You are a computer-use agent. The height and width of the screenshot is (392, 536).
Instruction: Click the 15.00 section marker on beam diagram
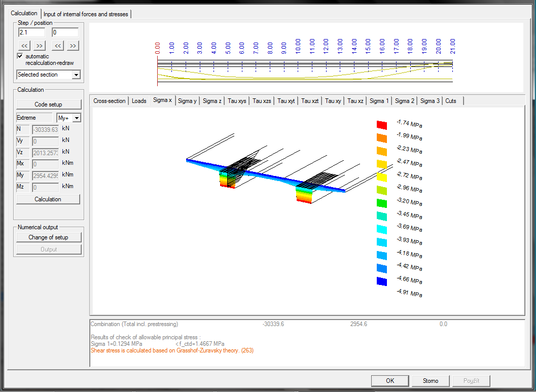368,46
